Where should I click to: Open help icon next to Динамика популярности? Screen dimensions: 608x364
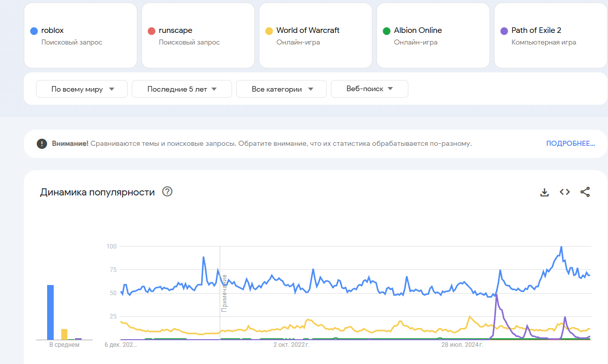coord(167,192)
